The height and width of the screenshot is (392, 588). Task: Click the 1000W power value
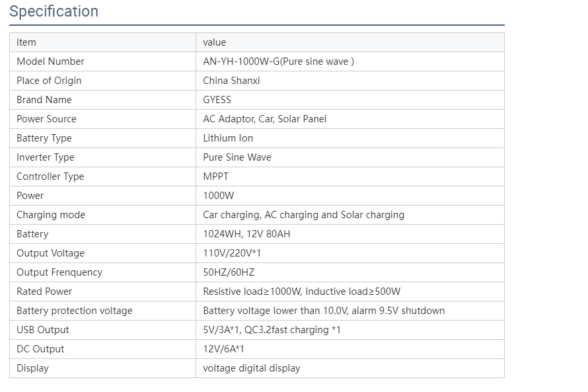[x=218, y=196]
